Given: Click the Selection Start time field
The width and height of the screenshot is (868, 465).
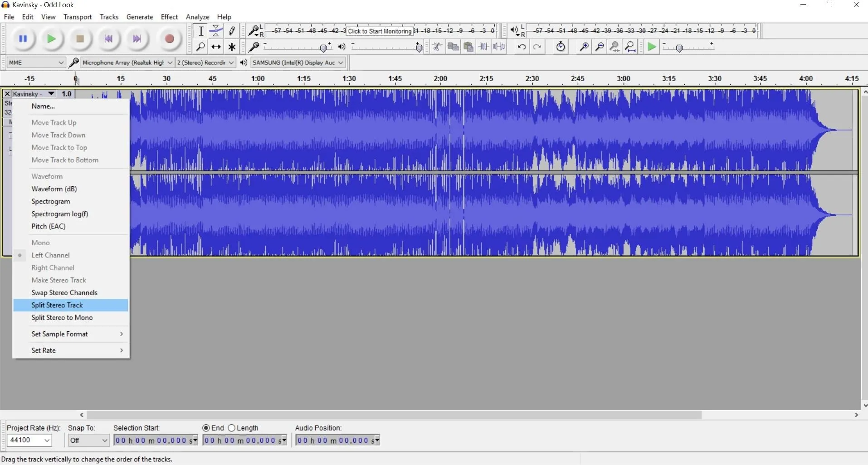Looking at the screenshot, I should [x=156, y=440].
